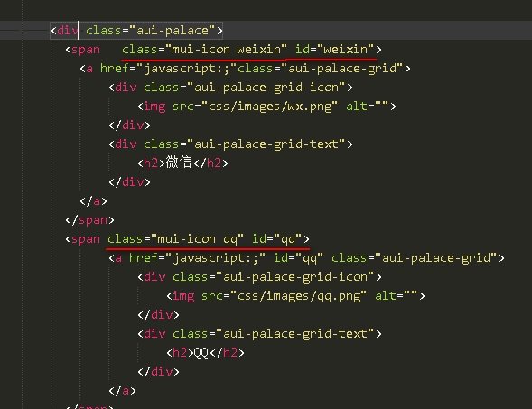Click the first "aui-palace-grid-text" class string
The height and width of the screenshot is (409, 532).
266,144
